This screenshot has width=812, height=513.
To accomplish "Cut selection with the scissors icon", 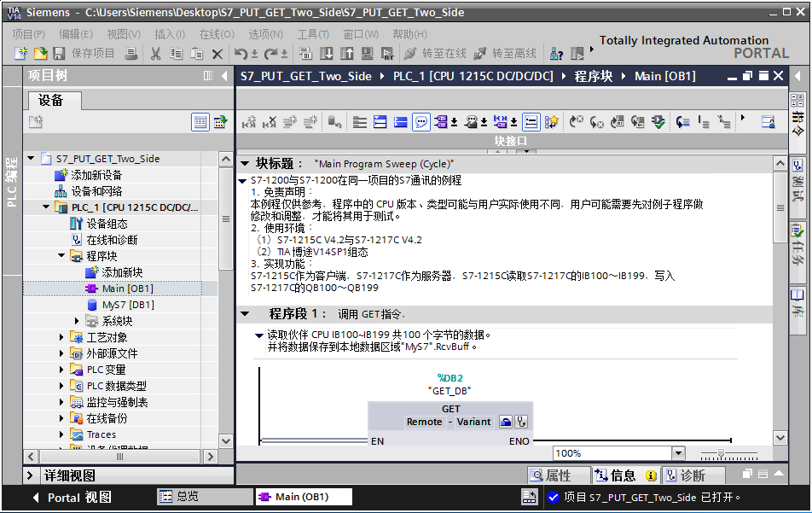I will click(155, 53).
